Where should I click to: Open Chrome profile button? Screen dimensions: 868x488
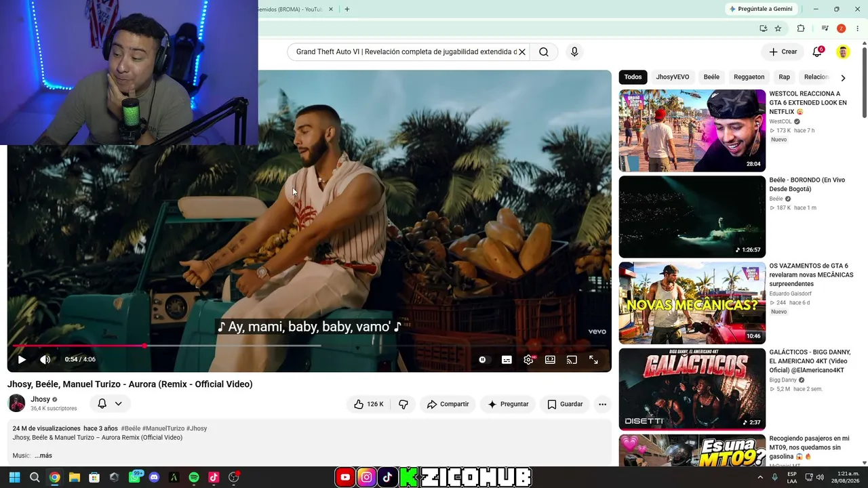click(842, 28)
